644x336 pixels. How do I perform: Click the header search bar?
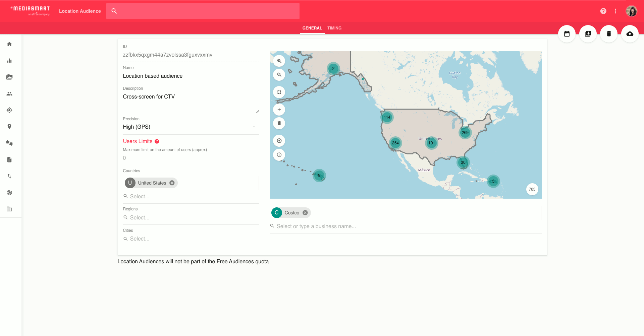click(203, 11)
